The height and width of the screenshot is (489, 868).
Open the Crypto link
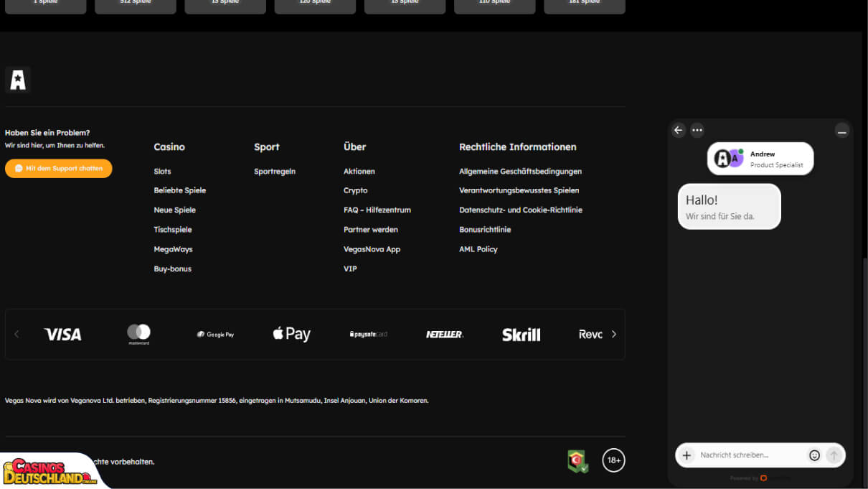(x=356, y=190)
